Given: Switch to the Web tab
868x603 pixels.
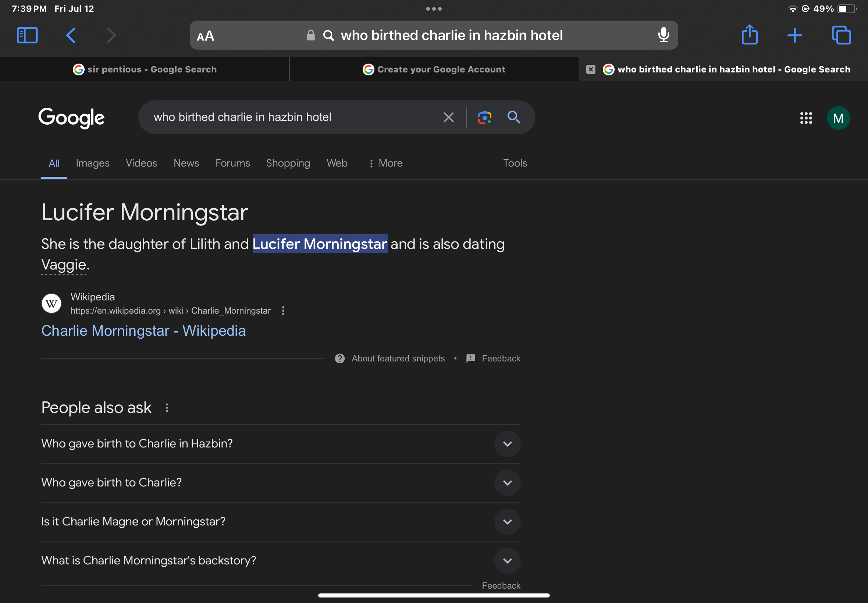Looking at the screenshot, I should pyautogui.click(x=337, y=163).
